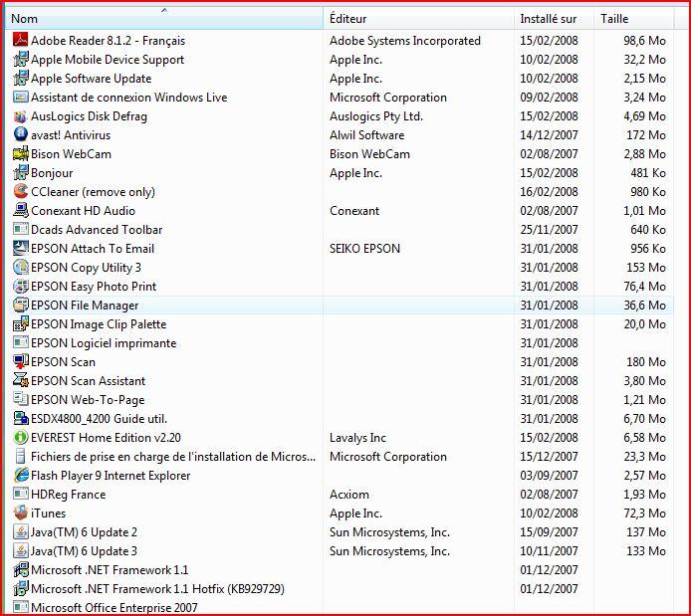Click the Conexant HD Audio icon

coord(20,210)
